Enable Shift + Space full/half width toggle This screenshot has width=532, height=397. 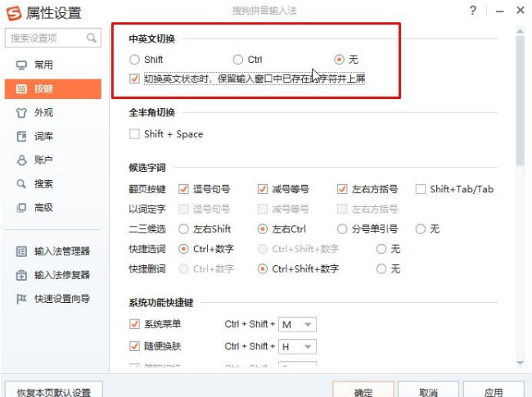click(x=135, y=134)
